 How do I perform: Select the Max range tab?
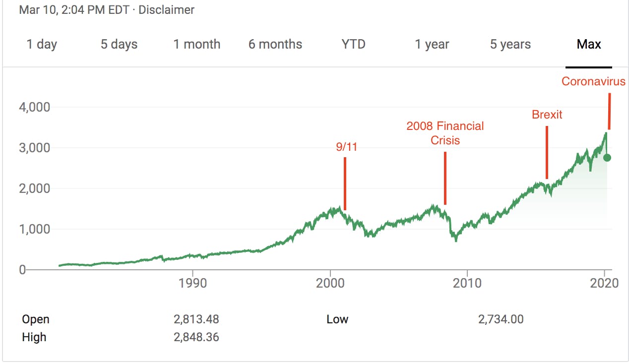pos(589,44)
